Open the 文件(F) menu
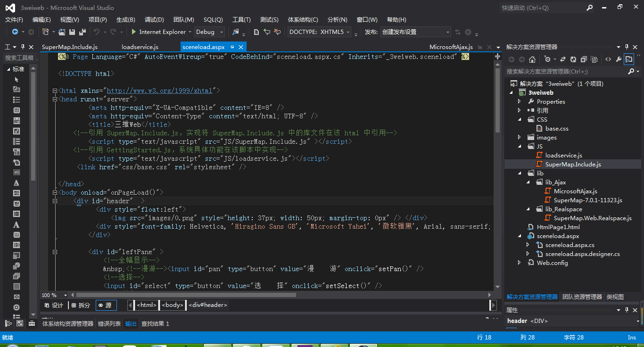This screenshot has height=347, width=644. click(14, 20)
